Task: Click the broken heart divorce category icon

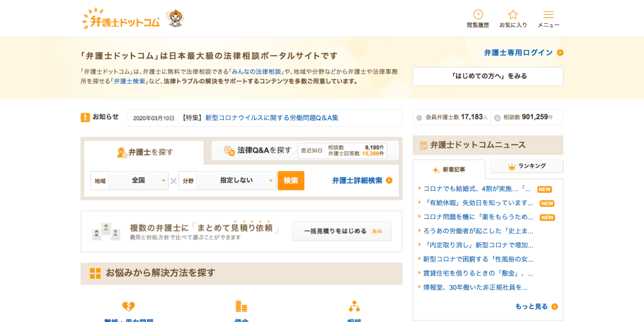Action: (128, 306)
